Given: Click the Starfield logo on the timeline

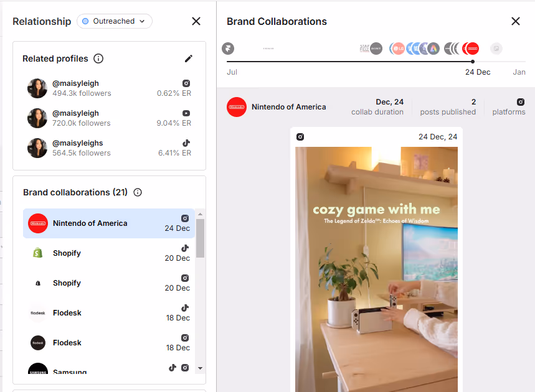Looking at the screenshot, I should 364,49.
